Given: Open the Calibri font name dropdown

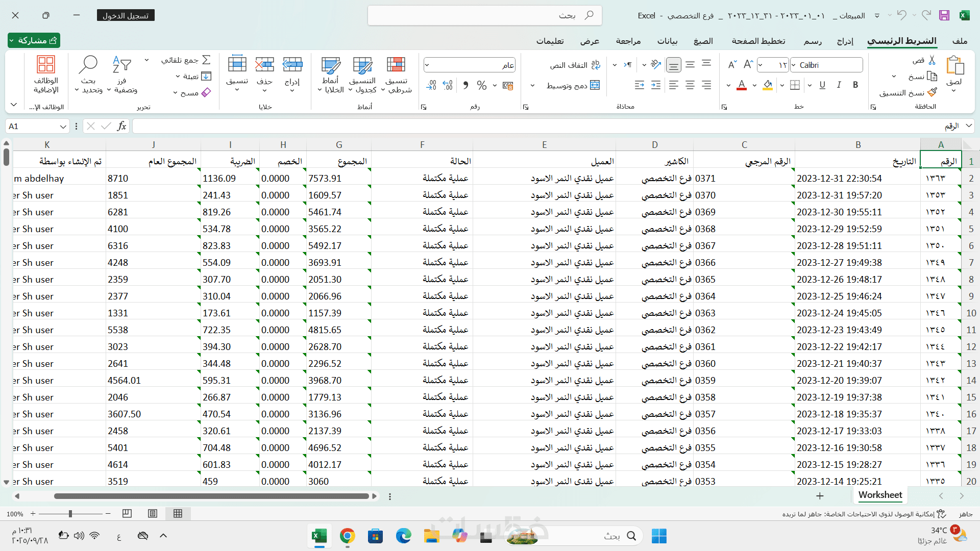Looking at the screenshot, I should pyautogui.click(x=794, y=65).
